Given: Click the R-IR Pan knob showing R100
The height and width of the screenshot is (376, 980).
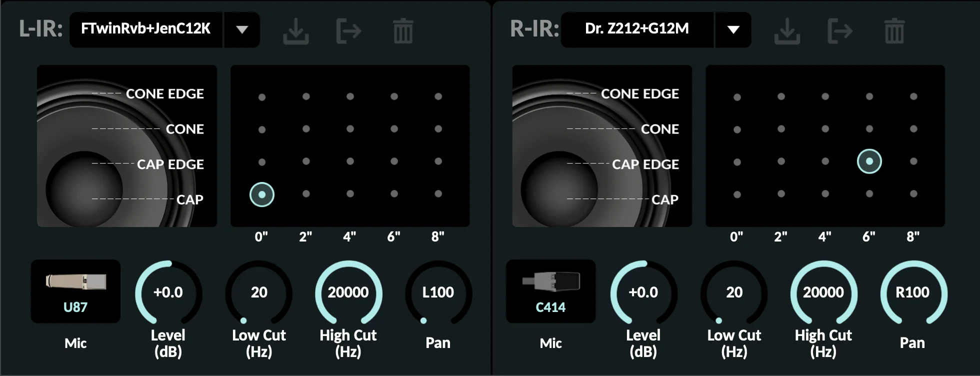Looking at the screenshot, I should tap(913, 293).
